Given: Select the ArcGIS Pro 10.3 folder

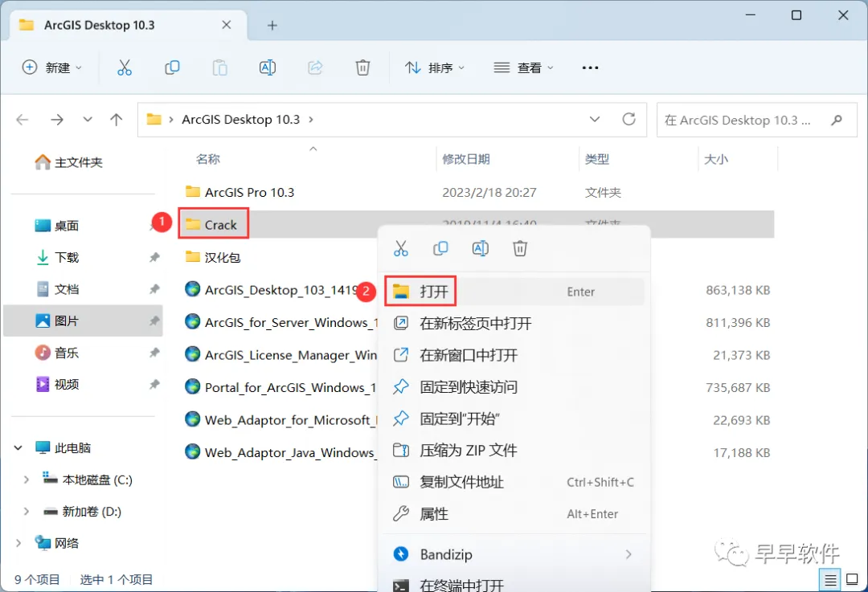Looking at the screenshot, I should 240,192.
